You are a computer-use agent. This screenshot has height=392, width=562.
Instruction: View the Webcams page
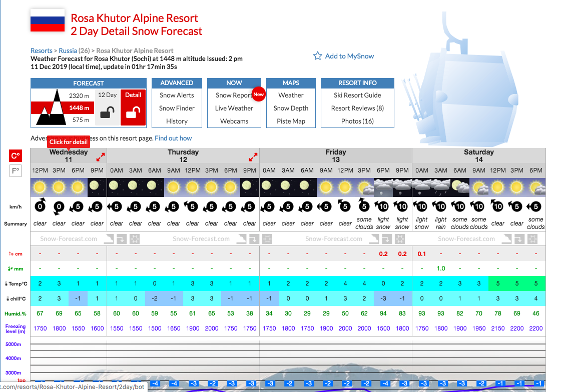[234, 121]
